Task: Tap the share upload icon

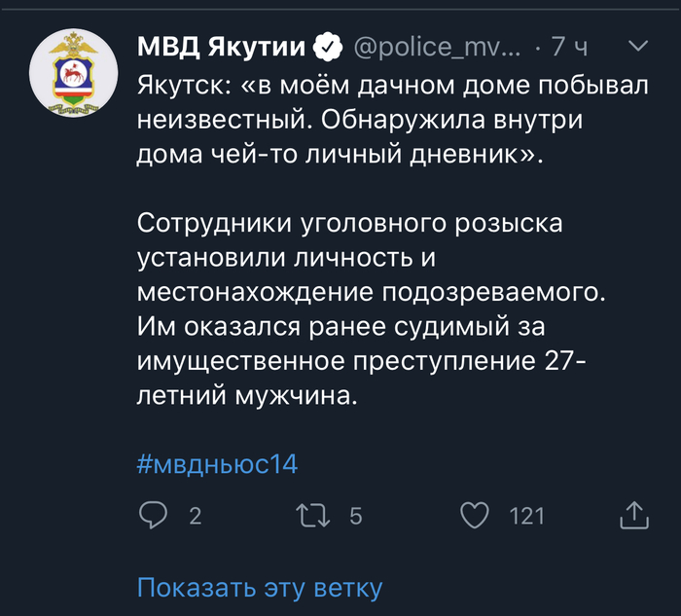Action: click(x=634, y=515)
